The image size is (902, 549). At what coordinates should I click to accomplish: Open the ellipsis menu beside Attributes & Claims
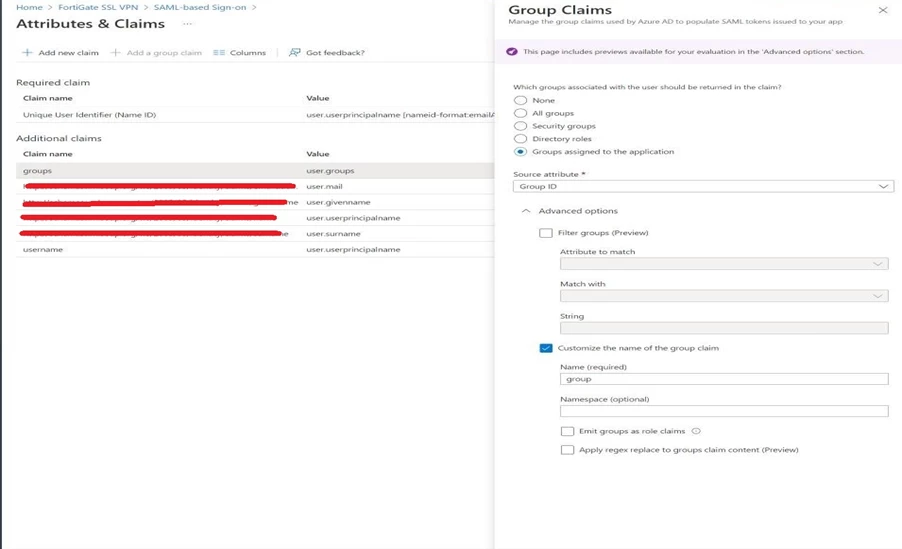coord(188,24)
